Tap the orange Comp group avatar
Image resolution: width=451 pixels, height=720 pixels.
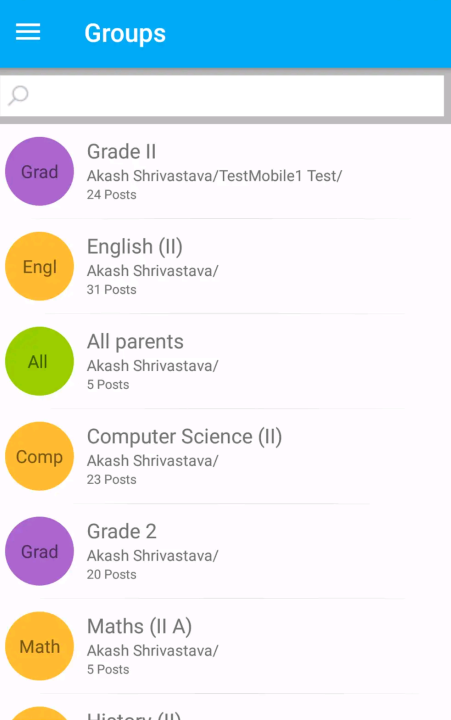[x=39, y=456]
